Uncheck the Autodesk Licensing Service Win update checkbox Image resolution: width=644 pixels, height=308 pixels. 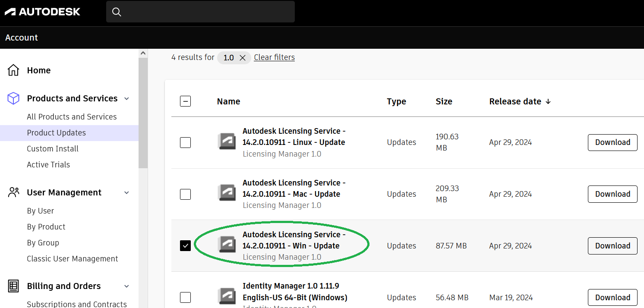point(185,246)
